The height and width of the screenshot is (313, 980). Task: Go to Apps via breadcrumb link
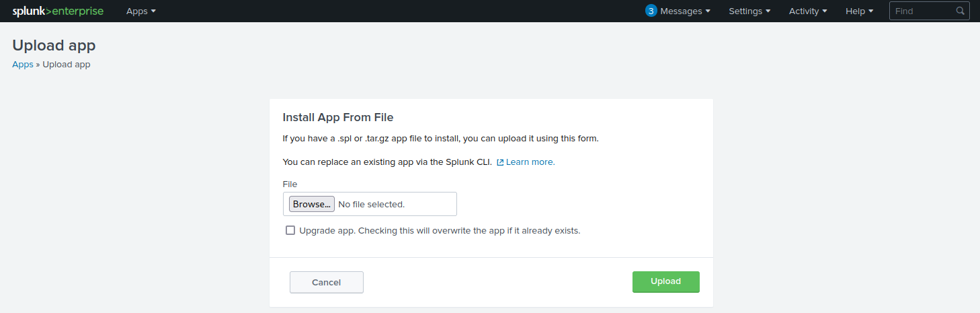click(22, 65)
